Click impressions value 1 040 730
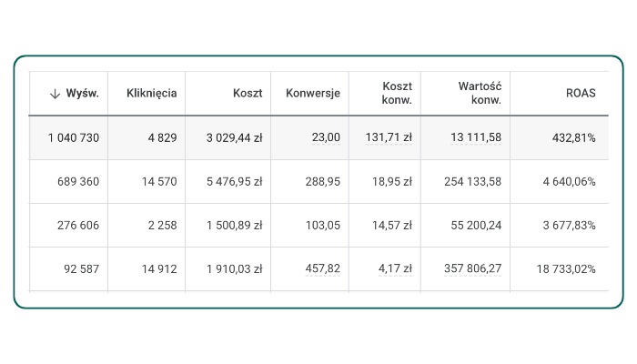This screenshot has height=364, width=637. pyautogui.click(x=74, y=137)
